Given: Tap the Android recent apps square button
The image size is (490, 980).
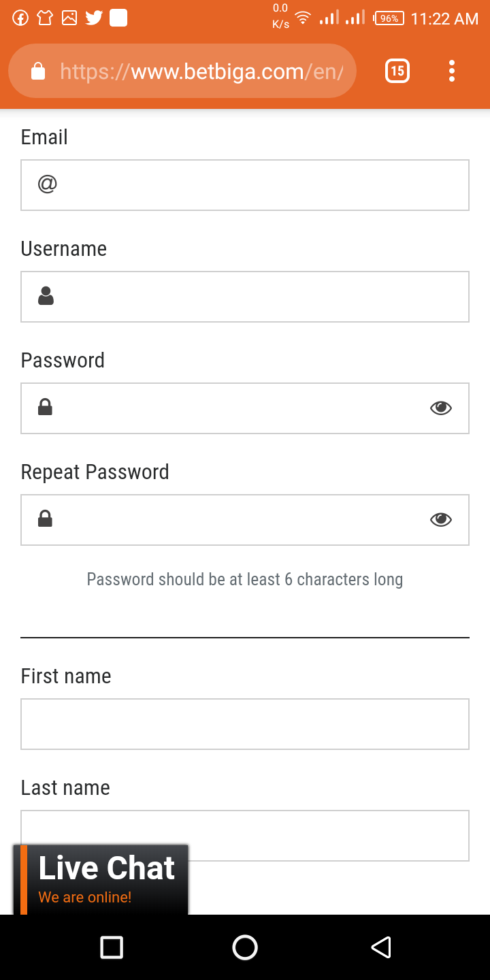Looking at the screenshot, I should coord(112,947).
